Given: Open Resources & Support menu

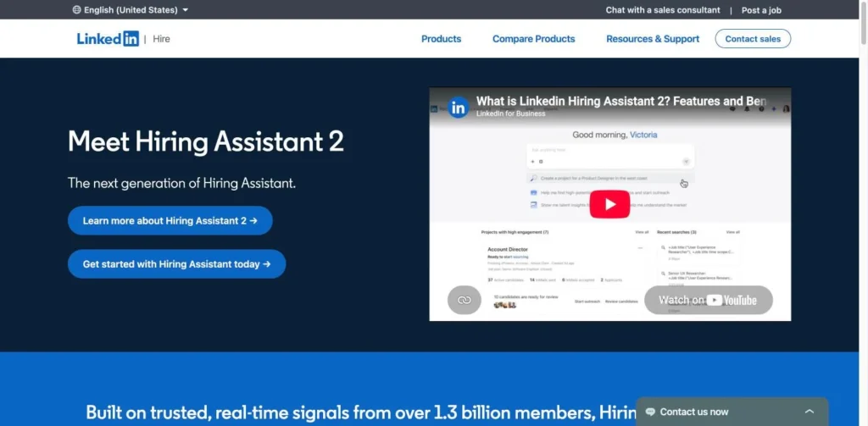Looking at the screenshot, I should coord(653,39).
